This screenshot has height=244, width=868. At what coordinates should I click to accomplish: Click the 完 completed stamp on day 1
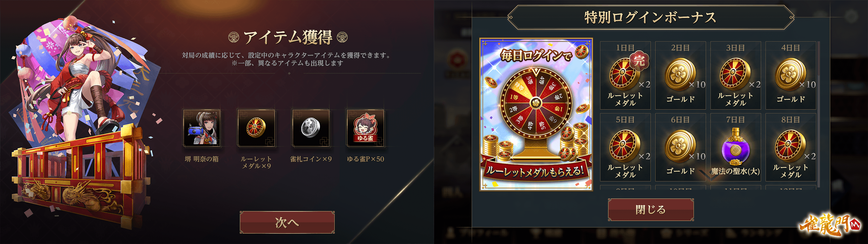[639, 61]
